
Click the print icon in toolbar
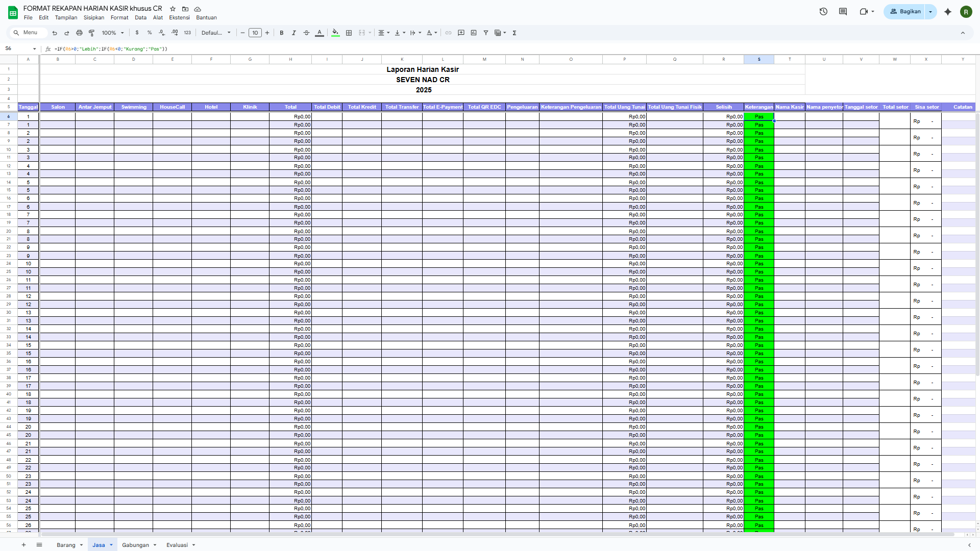[79, 33]
